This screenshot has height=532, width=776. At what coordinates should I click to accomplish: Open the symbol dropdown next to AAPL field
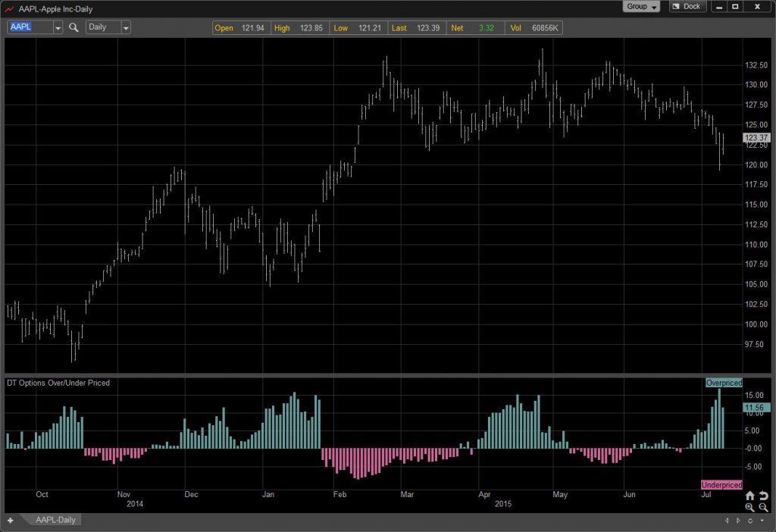(x=56, y=27)
